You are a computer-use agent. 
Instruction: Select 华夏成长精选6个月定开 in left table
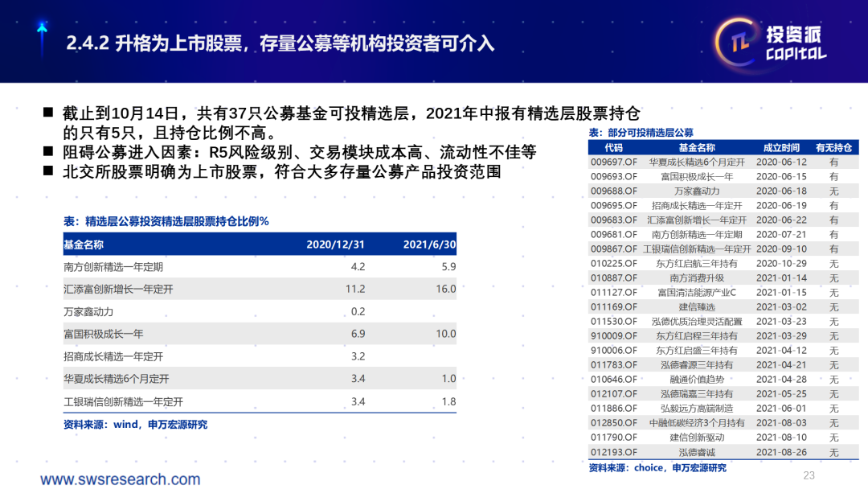tap(117, 379)
